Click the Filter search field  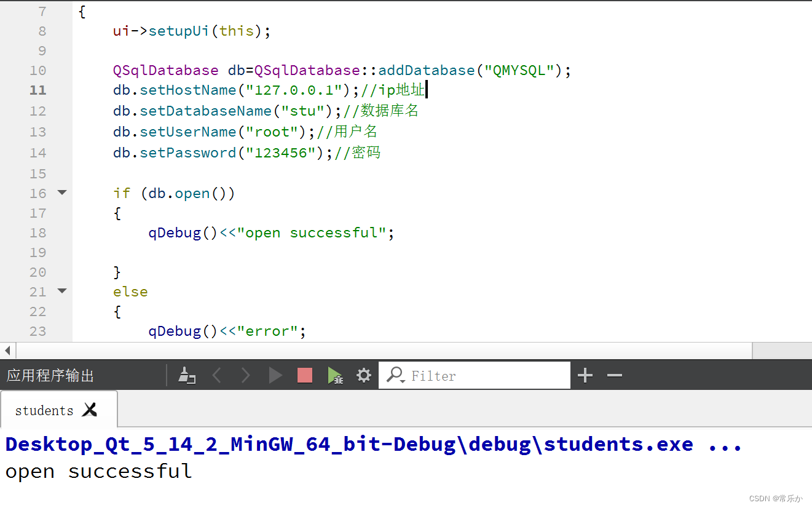point(475,375)
